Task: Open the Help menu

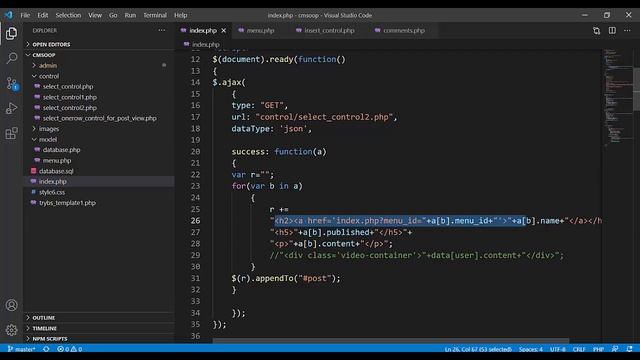Action: (x=180, y=15)
